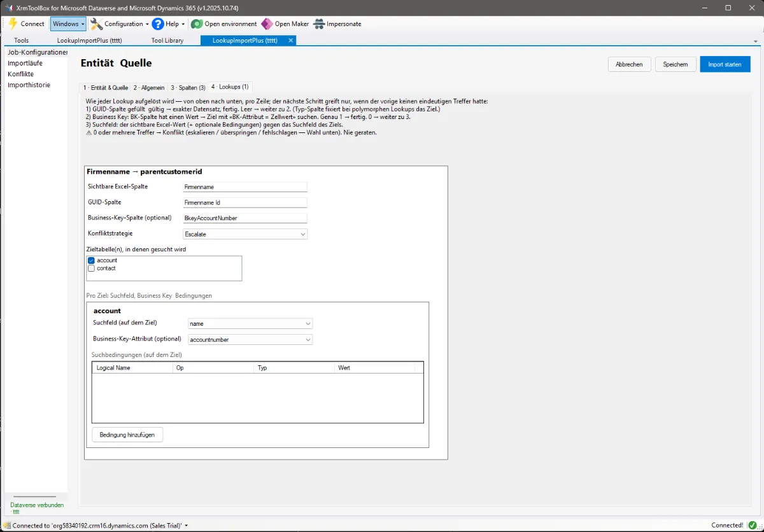Open the Windows dropdown menu
Image resolution: width=764 pixels, height=532 pixels.
tap(68, 24)
